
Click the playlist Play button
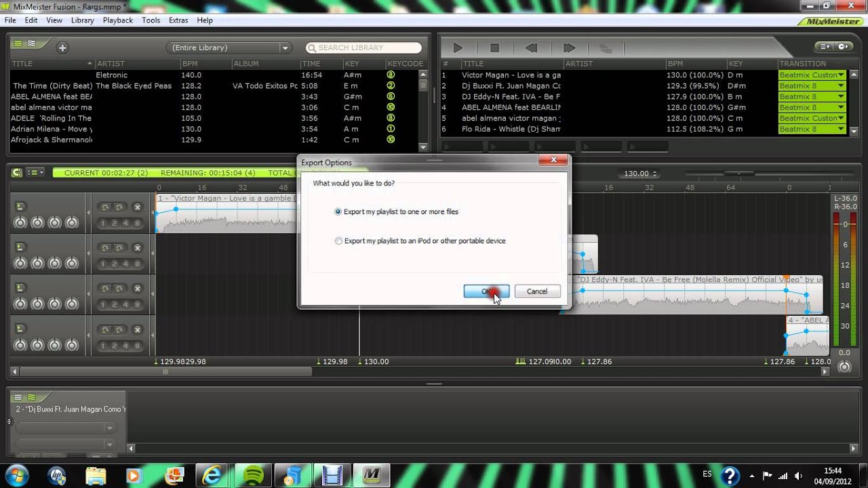click(x=458, y=47)
